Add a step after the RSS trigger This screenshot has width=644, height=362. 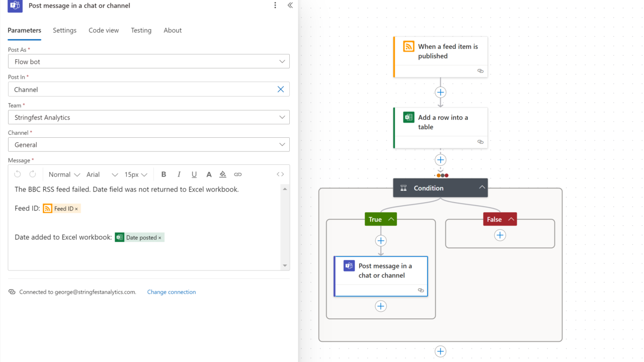440,93
